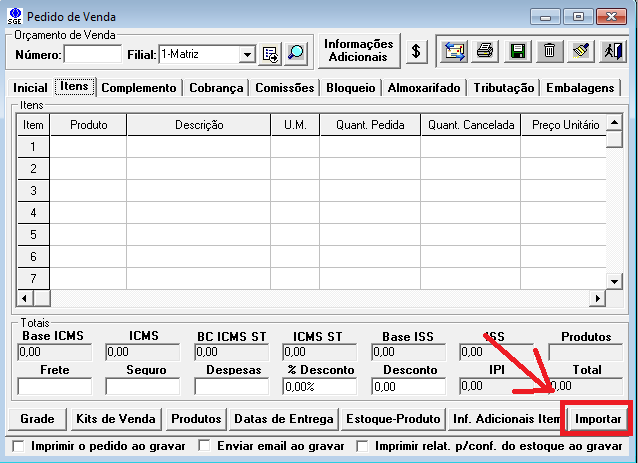
Task: Open the Filial dropdown list
Action: [248, 54]
